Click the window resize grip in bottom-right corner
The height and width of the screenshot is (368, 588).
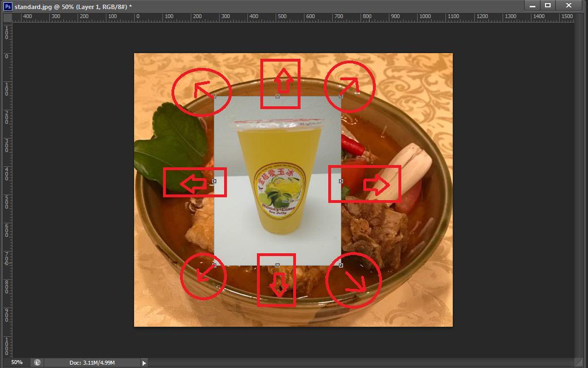[x=579, y=362]
